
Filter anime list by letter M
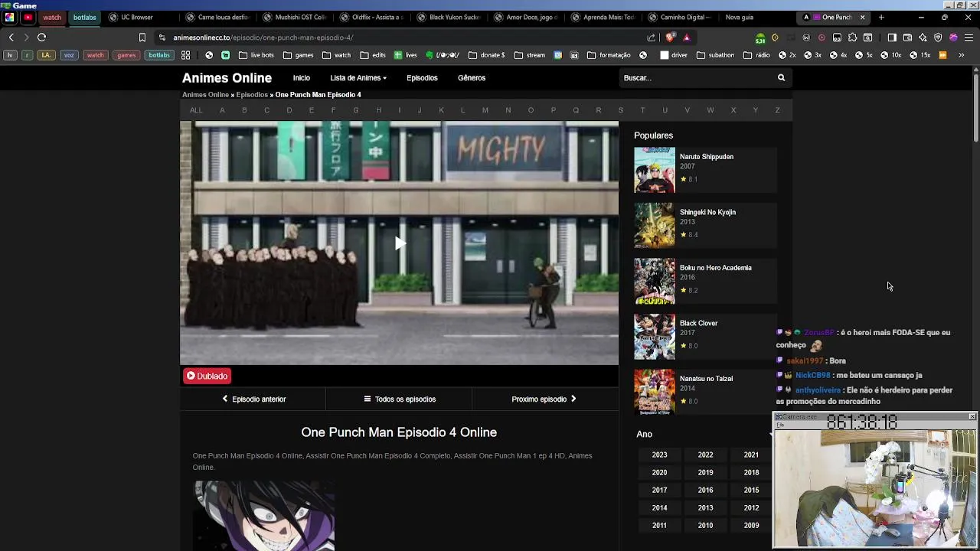485,110
